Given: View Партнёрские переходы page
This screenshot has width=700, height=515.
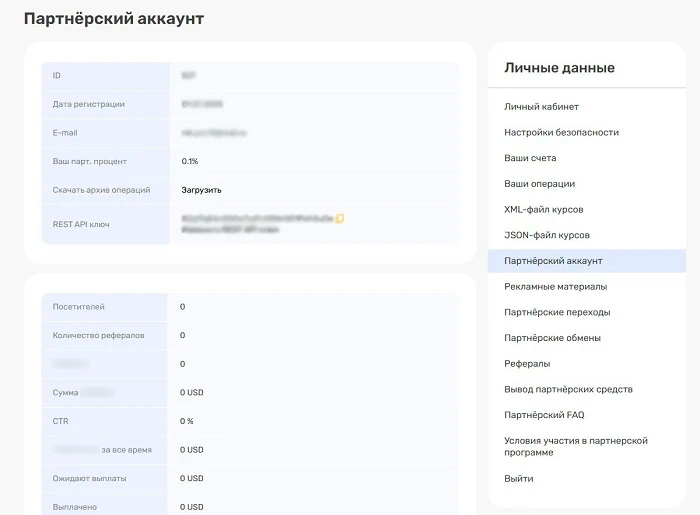Looking at the screenshot, I should [x=557, y=312].
